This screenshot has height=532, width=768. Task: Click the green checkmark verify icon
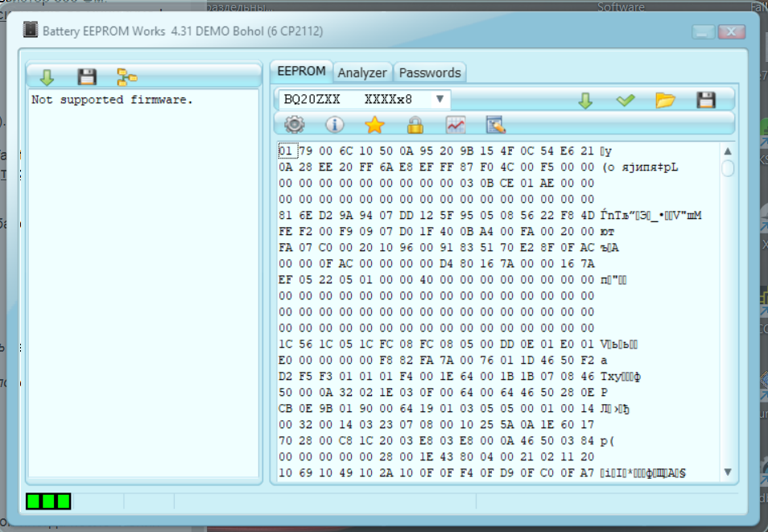tap(626, 100)
